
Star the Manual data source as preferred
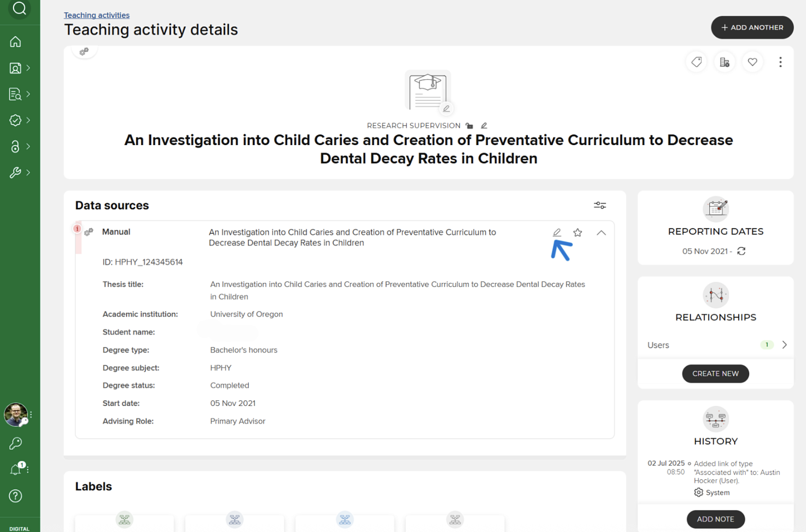(577, 232)
